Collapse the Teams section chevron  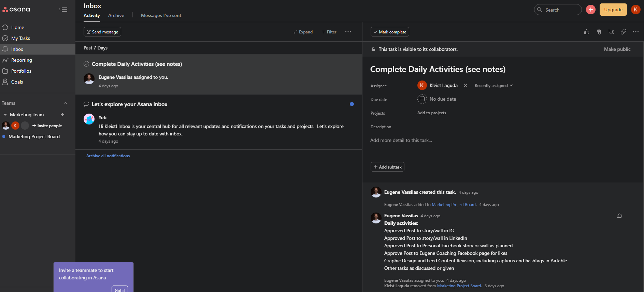click(65, 103)
